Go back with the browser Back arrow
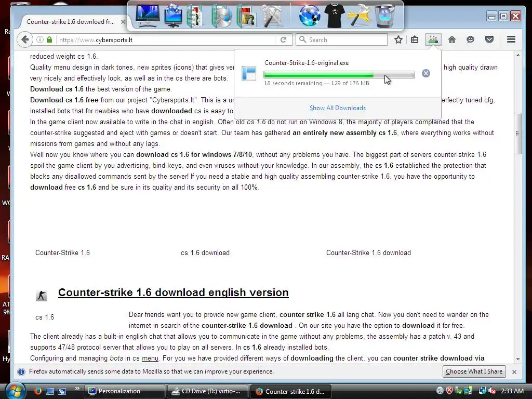The width and height of the screenshot is (532, 399). point(25,39)
